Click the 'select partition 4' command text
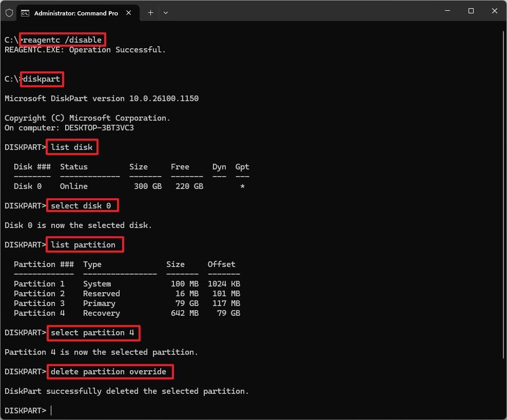Viewport: 507px width, 420px height. [92, 333]
